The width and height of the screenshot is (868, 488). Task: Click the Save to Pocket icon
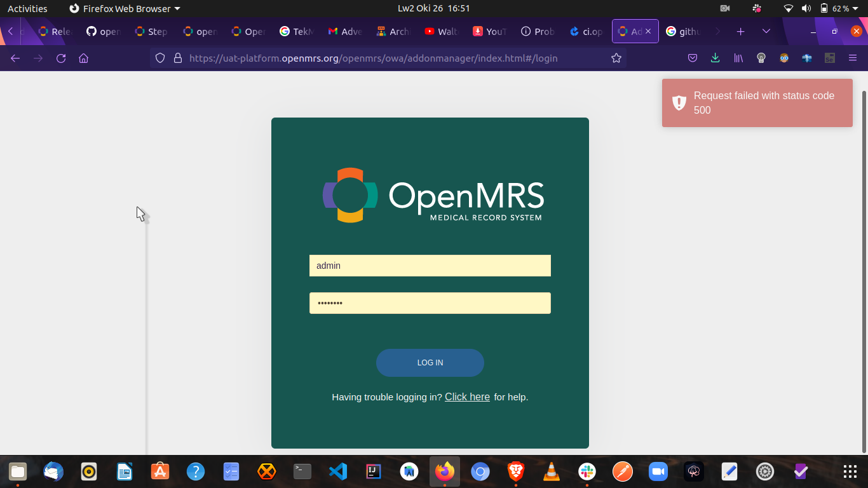pyautogui.click(x=693, y=58)
